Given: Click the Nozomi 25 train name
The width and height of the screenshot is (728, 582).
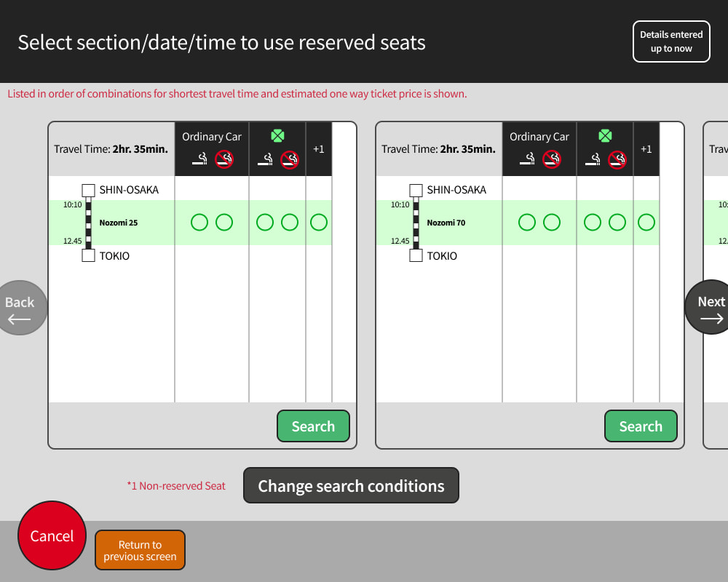Looking at the screenshot, I should point(119,223).
